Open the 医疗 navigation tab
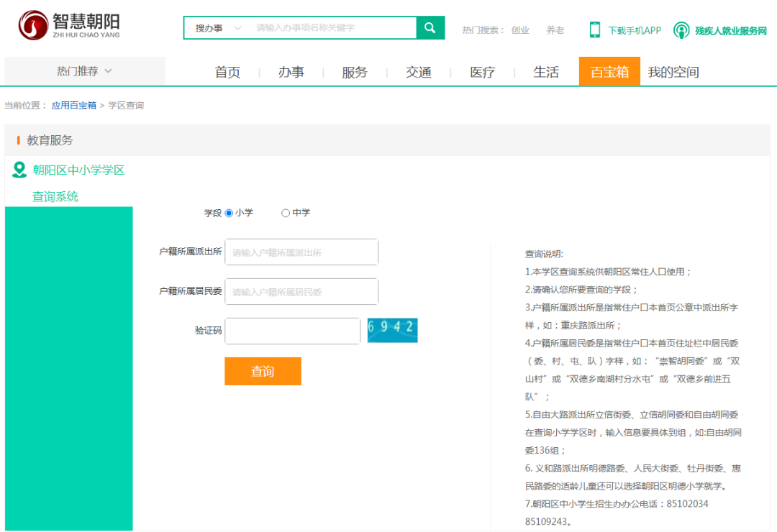Viewport: 777px width, 532px height. (x=482, y=72)
